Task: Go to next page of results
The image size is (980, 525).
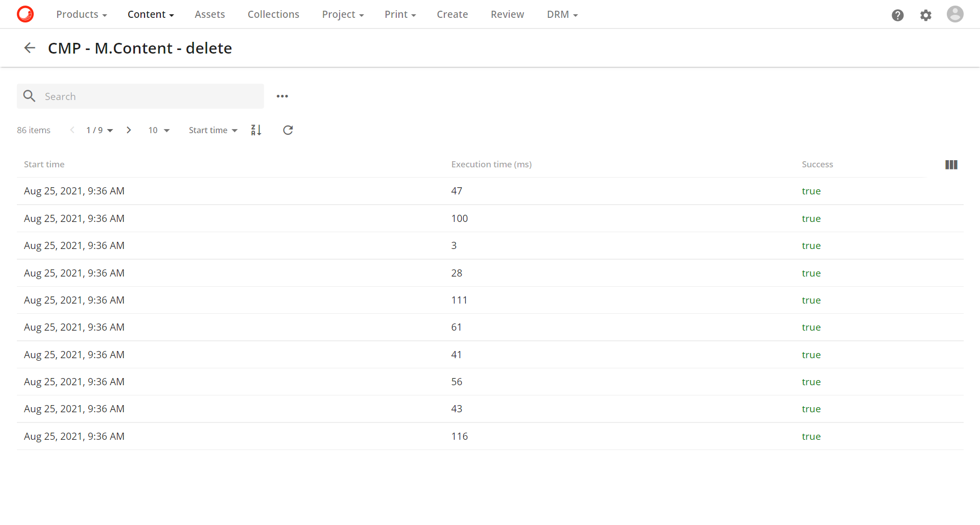Action: [129, 130]
